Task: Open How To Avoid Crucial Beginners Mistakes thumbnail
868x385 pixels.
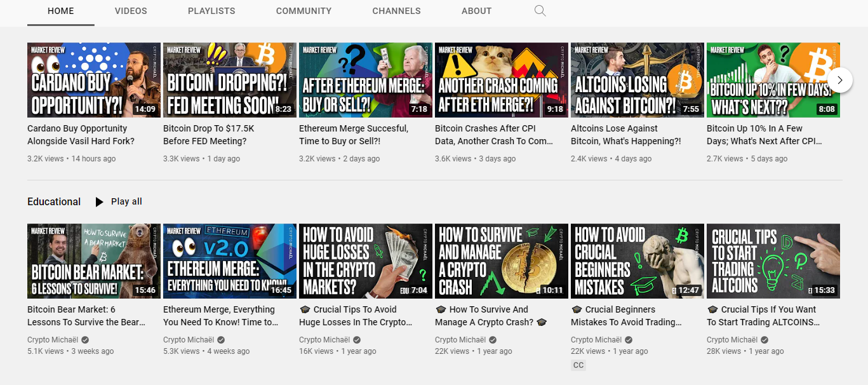Action: 638,261
